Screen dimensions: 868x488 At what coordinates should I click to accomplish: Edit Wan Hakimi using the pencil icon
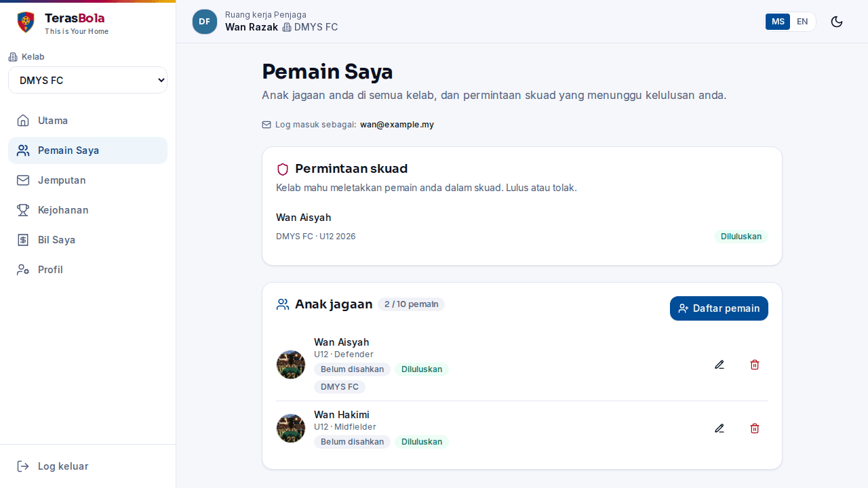(x=719, y=428)
